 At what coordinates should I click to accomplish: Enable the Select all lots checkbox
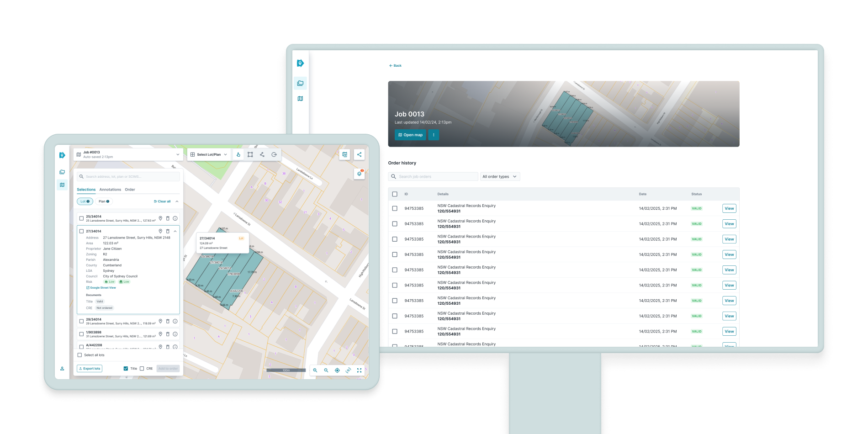pos(79,355)
